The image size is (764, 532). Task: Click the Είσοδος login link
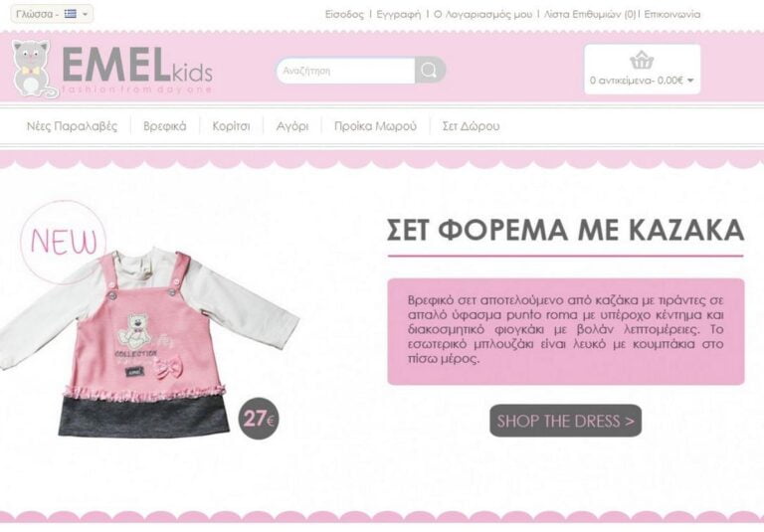344,15
